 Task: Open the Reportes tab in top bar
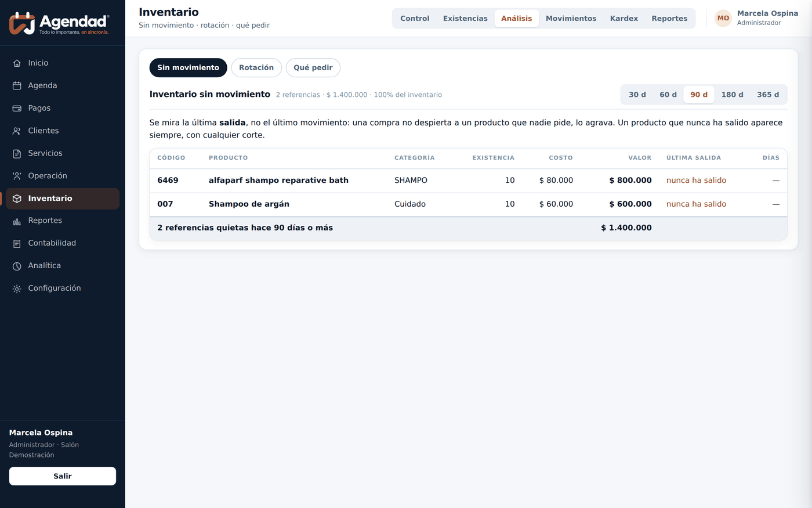coord(669,19)
